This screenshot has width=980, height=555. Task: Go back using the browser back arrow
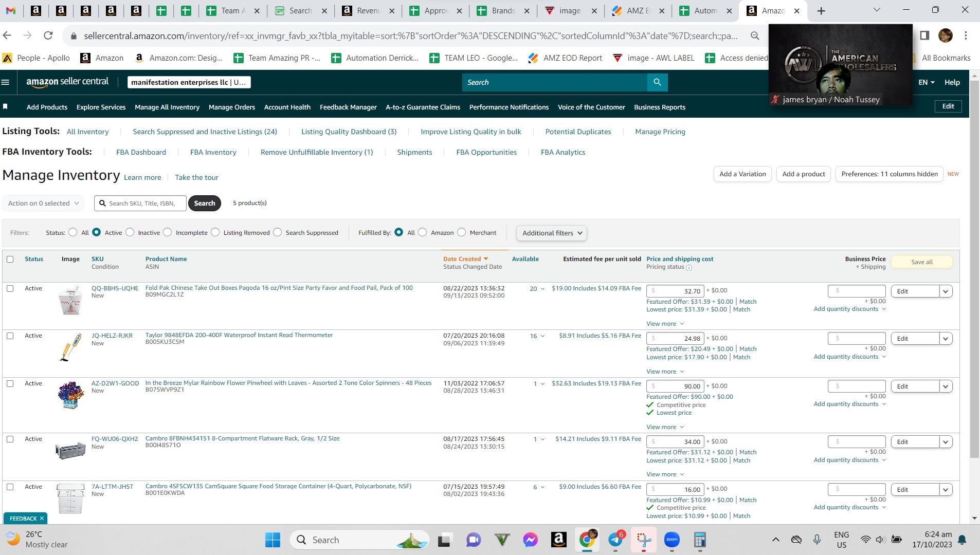(x=7, y=35)
